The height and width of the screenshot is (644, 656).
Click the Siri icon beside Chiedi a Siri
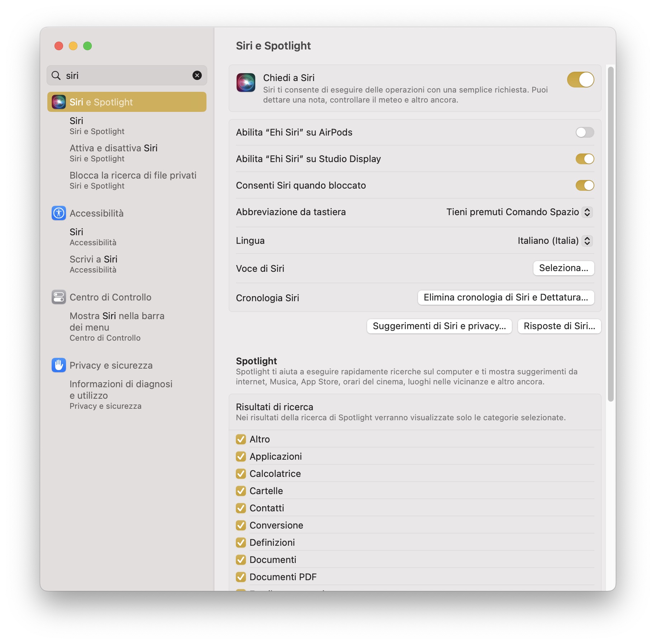click(246, 82)
